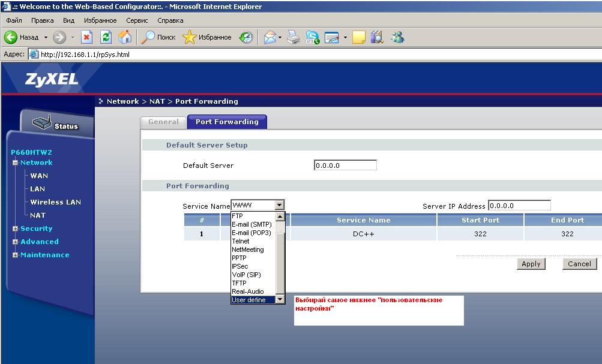Viewport: 602px width, 364px height.
Task: Choose "Telnet" from the service list
Action: click(240, 241)
